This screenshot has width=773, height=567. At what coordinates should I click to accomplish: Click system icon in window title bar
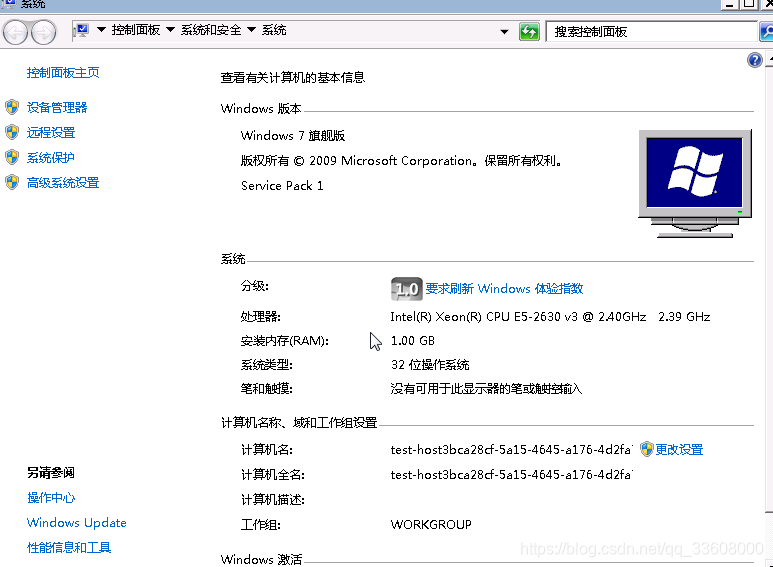tap(8, 3)
